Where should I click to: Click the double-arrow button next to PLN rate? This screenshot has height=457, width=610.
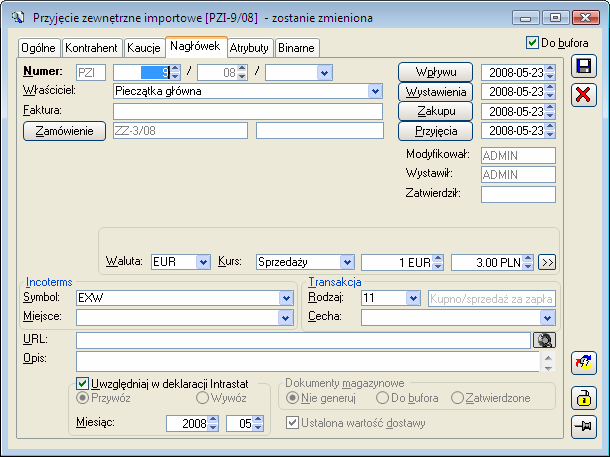coord(547,262)
